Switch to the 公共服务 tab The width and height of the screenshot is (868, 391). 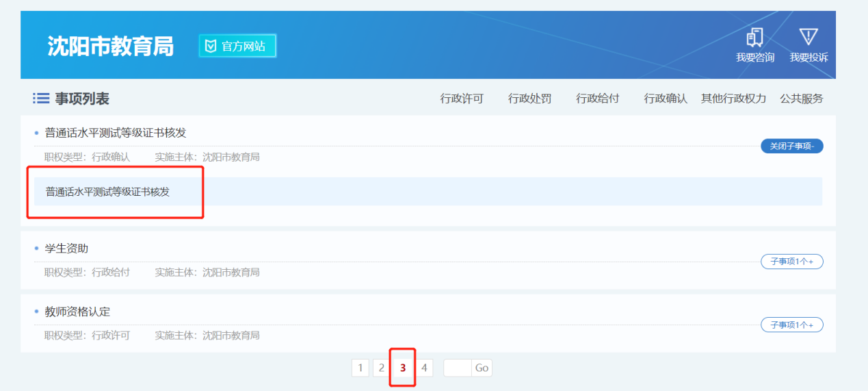[802, 99]
